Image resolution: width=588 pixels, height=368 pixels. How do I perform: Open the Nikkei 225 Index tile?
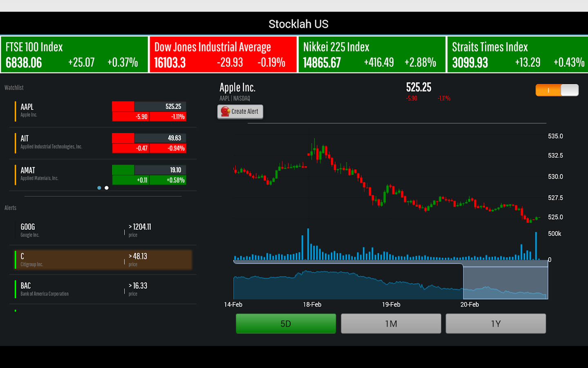pos(372,54)
